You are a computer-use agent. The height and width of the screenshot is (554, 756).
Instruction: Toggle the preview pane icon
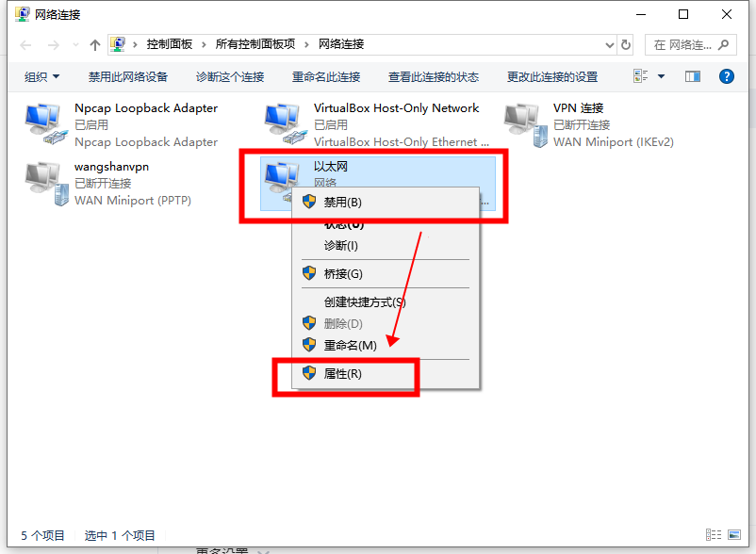pyautogui.click(x=693, y=76)
